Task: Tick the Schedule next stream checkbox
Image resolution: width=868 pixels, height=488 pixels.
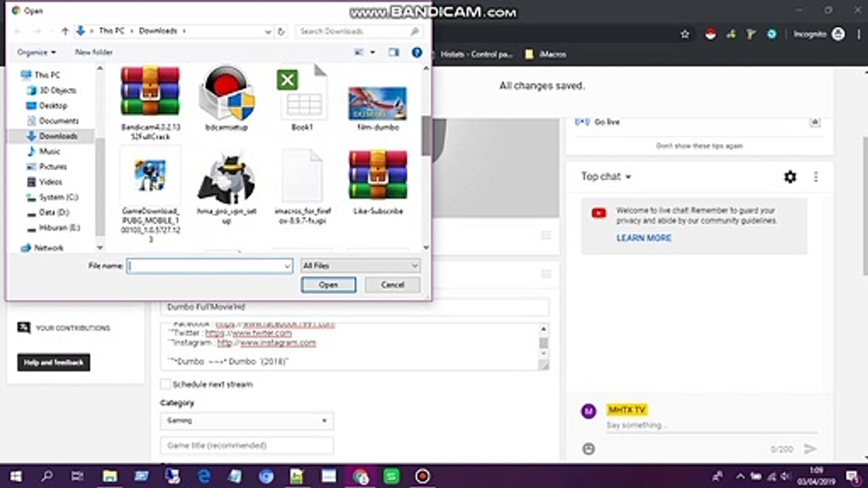Action: click(x=165, y=384)
